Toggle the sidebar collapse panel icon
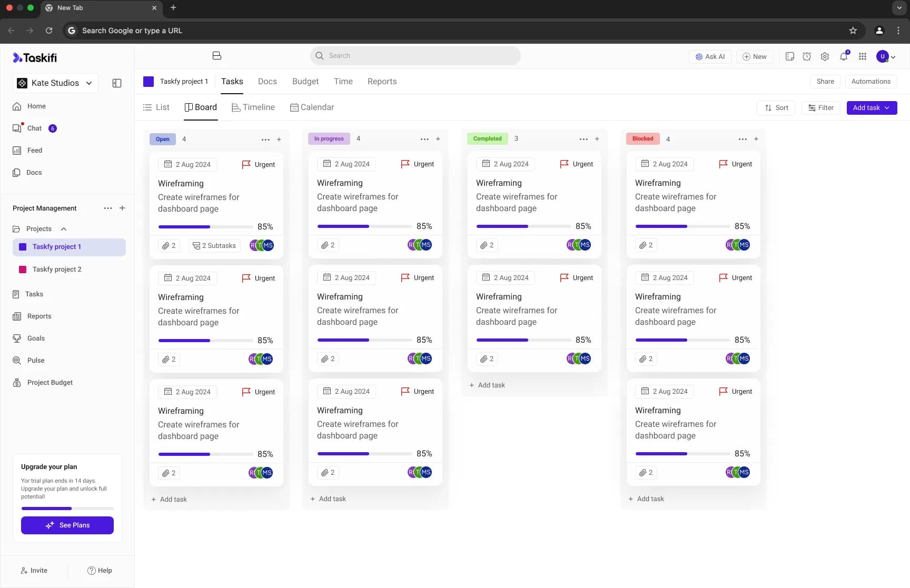This screenshot has width=910, height=588. pos(117,83)
